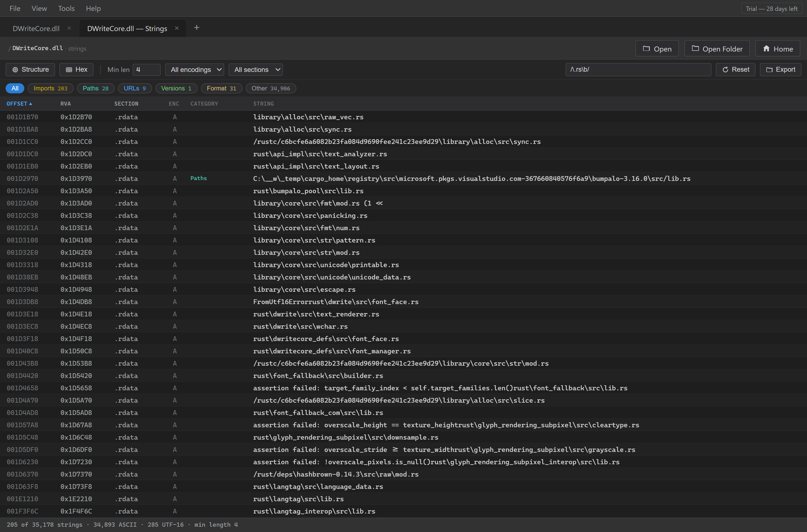Add a new tab with plus icon

click(197, 28)
